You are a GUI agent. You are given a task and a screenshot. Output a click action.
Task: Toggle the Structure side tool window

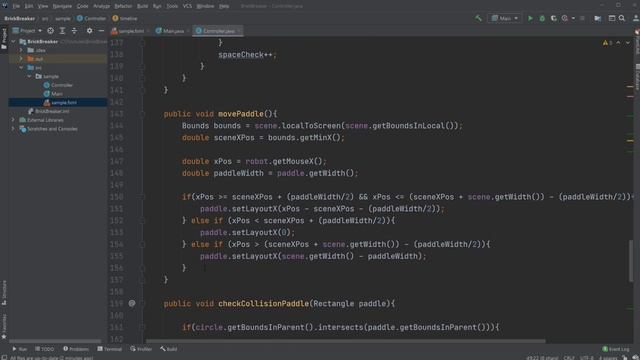pos(4,292)
